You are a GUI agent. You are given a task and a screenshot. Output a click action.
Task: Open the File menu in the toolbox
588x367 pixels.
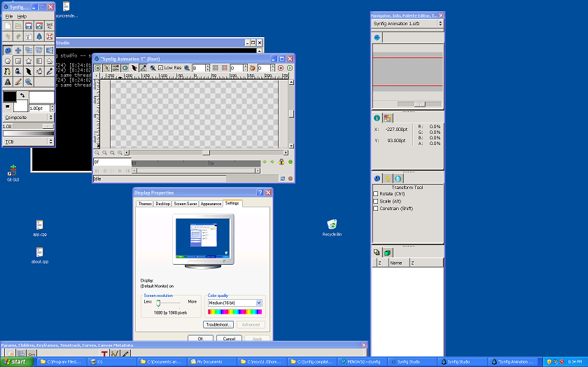click(9, 16)
